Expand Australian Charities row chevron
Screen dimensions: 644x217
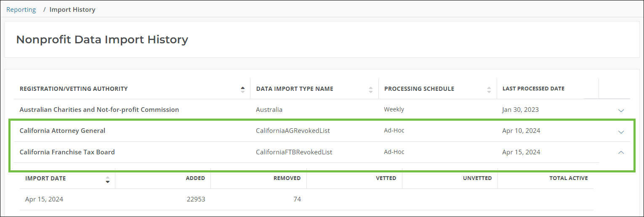(x=621, y=110)
